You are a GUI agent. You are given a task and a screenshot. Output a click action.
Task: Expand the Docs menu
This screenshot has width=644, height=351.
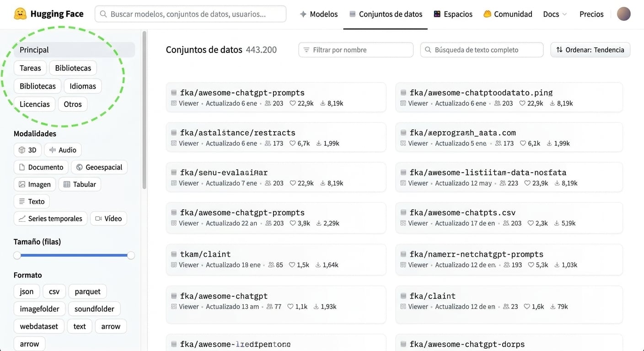click(554, 14)
